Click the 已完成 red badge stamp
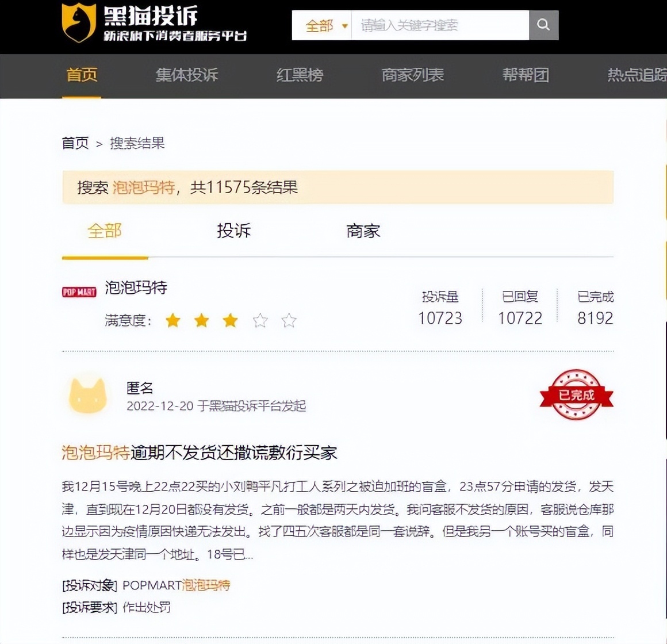This screenshot has height=644, width=667. [x=576, y=396]
